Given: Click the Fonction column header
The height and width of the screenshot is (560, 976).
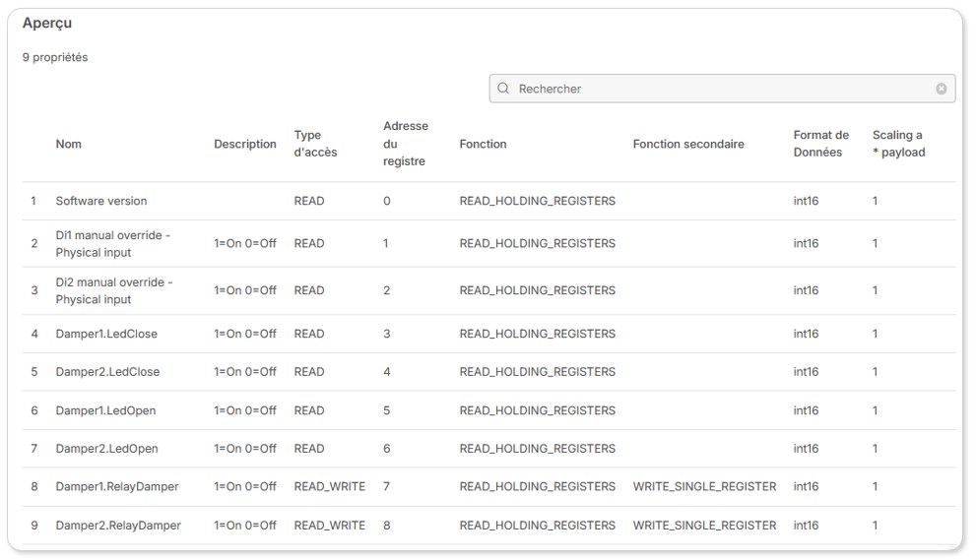Looking at the screenshot, I should [x=483, y=144].
